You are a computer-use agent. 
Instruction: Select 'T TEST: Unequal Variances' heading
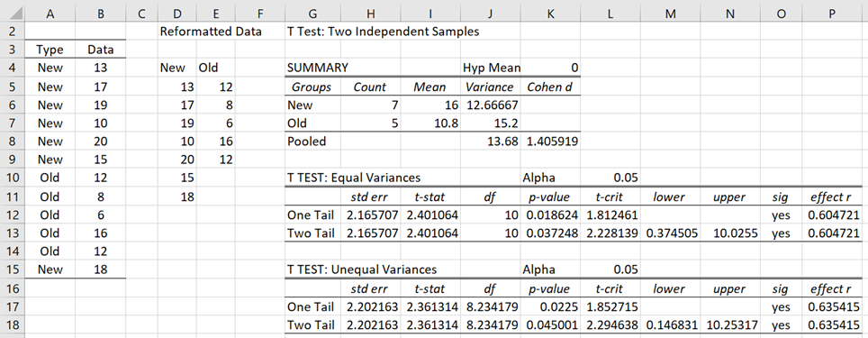(x=361, y=269)
